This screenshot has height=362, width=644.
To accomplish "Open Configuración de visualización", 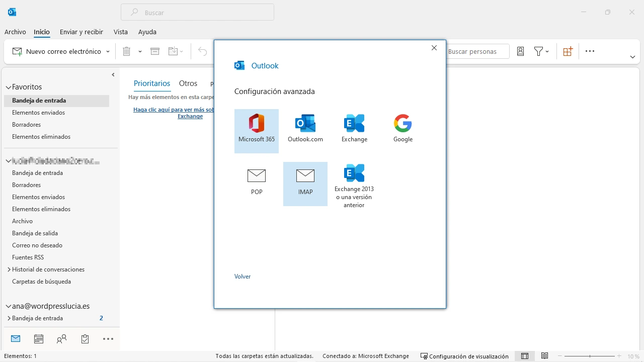I will pos(464,356).
